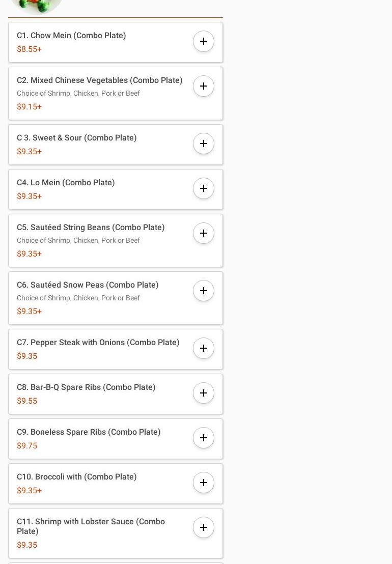Click C2 protein choice description text
The image size is (392, 564).
[x=78, y=93]
